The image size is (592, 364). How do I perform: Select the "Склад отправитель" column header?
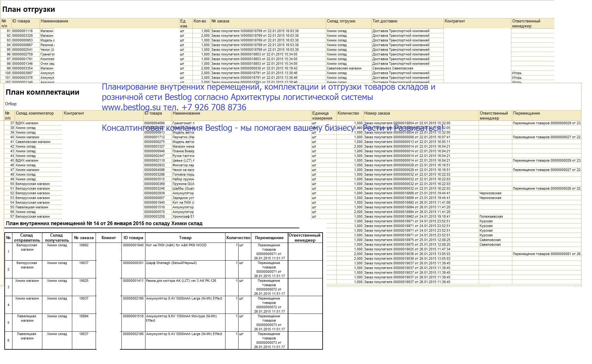27,238
